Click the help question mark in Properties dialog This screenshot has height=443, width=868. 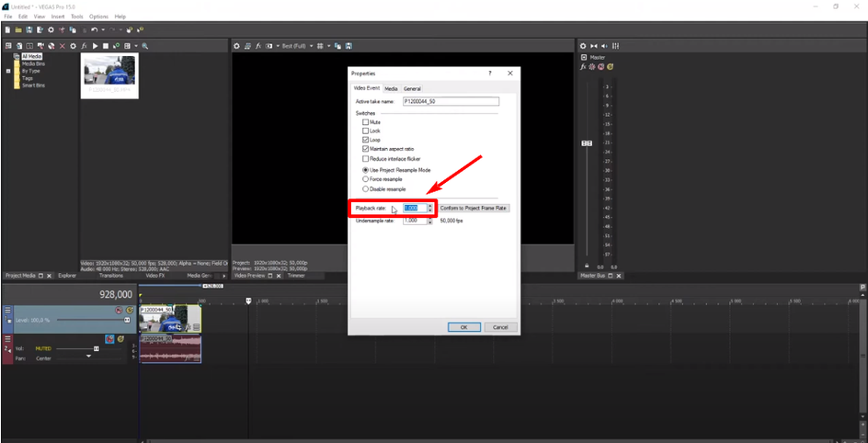(x=489, y=73)
